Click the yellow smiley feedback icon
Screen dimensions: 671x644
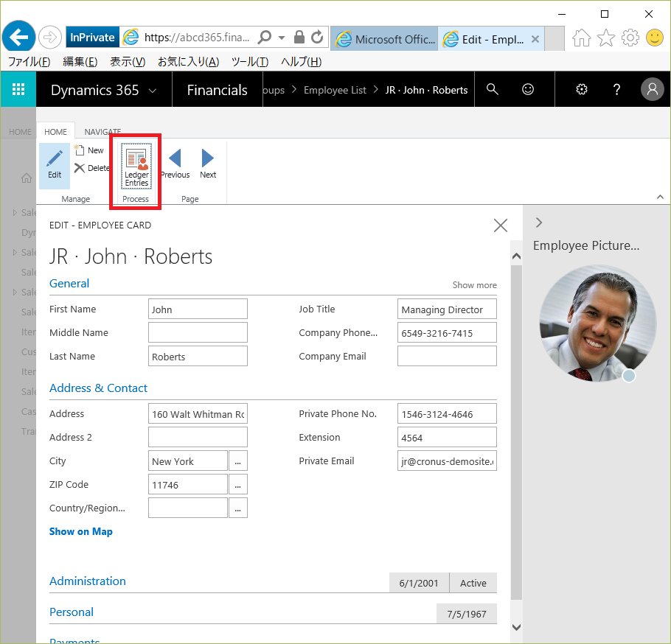pyautogui.click(x=654, y=38)
